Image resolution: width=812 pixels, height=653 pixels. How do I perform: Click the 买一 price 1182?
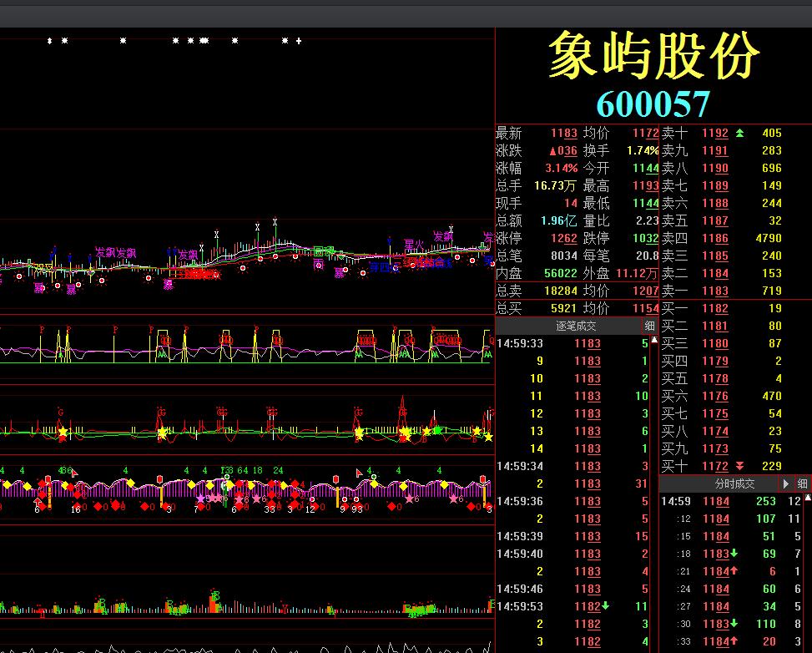(x=715, y=308)
